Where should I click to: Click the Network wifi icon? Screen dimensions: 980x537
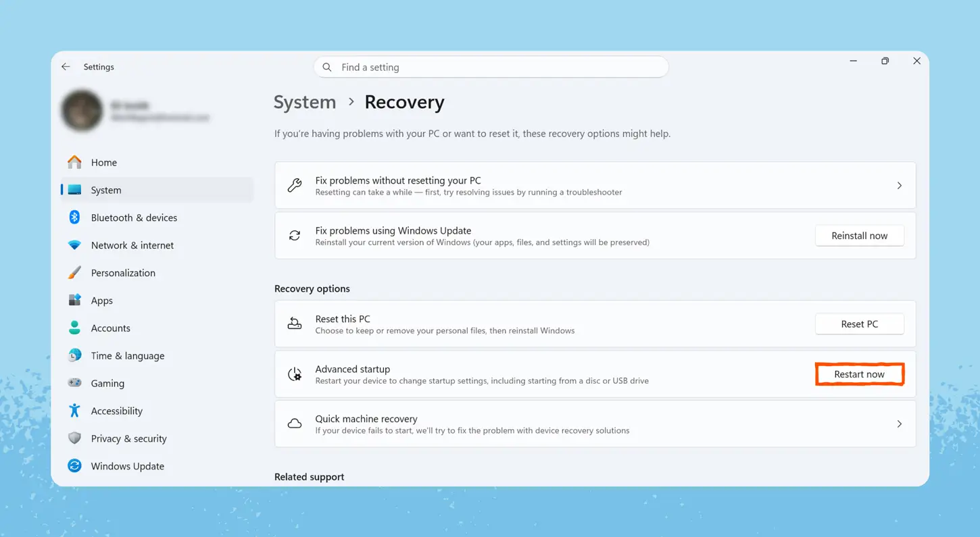(x=74, y=245)
